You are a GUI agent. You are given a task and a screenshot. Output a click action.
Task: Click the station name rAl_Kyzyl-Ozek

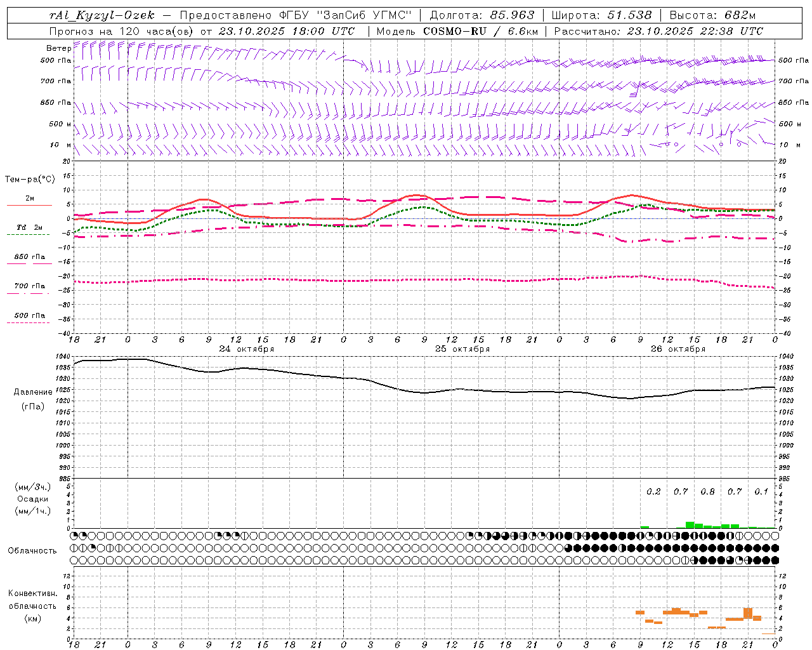101,15
